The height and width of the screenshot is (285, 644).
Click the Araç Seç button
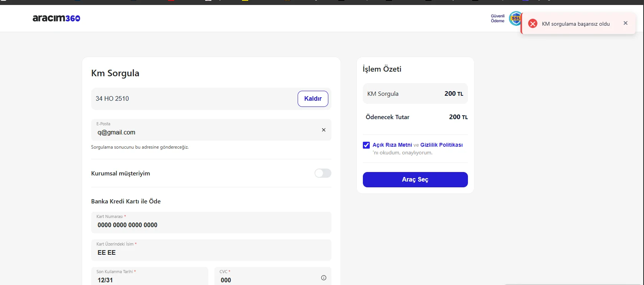415,180
